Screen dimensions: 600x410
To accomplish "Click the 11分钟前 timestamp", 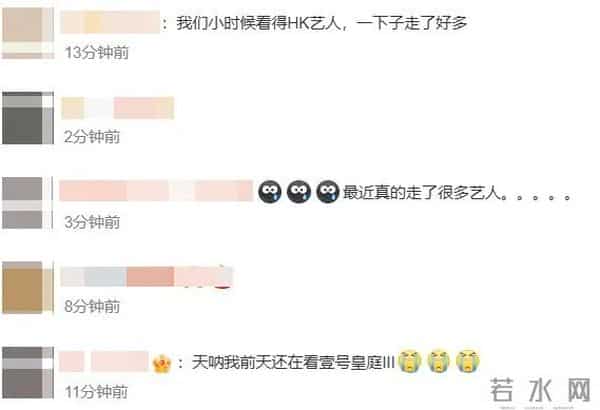I will tap(96, 392).
